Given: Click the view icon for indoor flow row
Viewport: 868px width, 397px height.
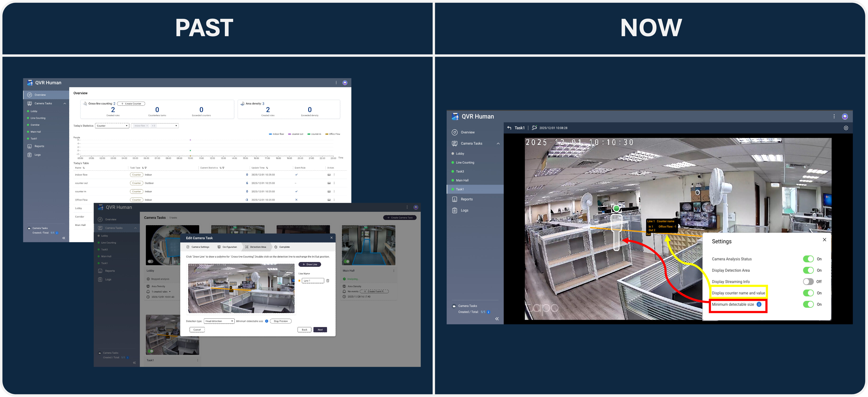Looking at the screenshot, I should [x=329, y=175].
